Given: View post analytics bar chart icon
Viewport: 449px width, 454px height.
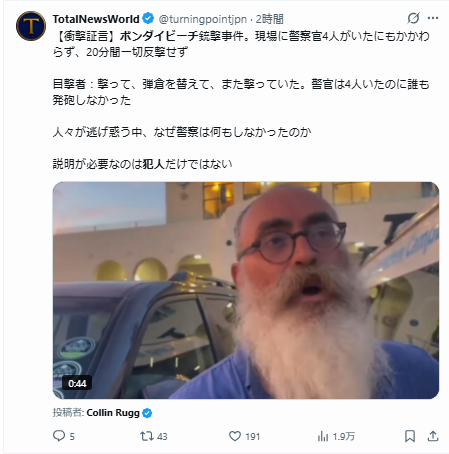Looking at the screenshot, I should tap(323, 436).
